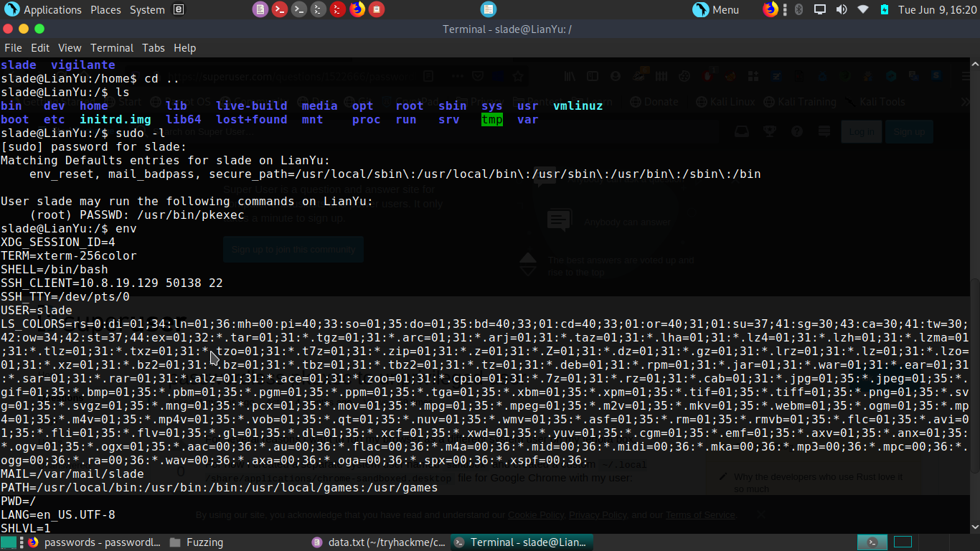Open the Terminal menu in the menu bar
The width and height of the screenshot is (980, 551).
click(x=112, y=48)
